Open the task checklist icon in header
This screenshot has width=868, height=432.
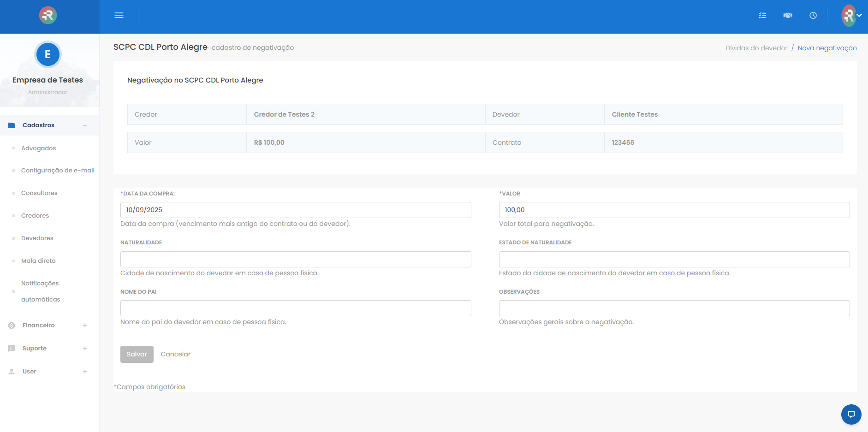pos(762,15)
